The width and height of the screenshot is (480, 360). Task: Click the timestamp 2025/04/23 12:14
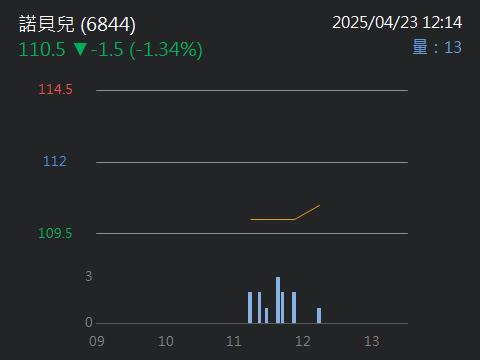397,23
